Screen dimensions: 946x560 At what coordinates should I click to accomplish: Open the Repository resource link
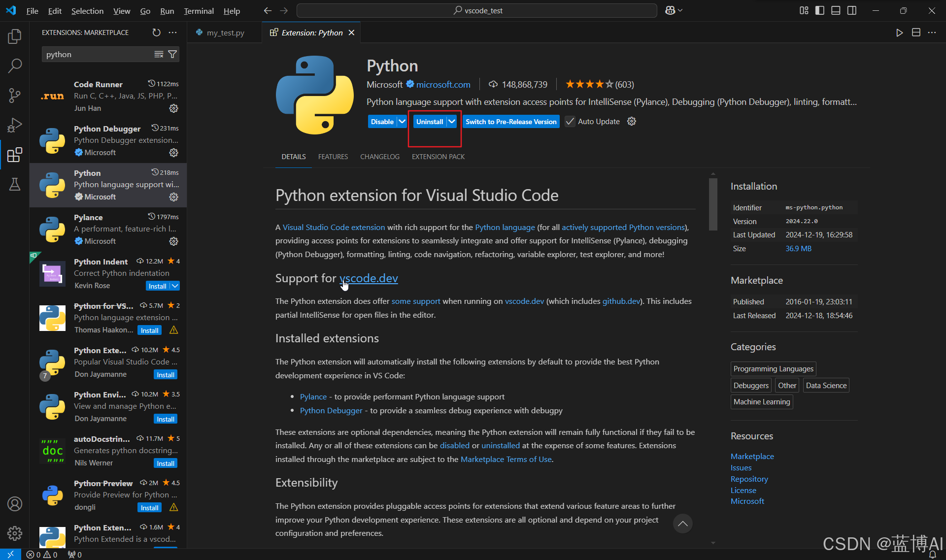pyautogui.click(x=749, y=479)
